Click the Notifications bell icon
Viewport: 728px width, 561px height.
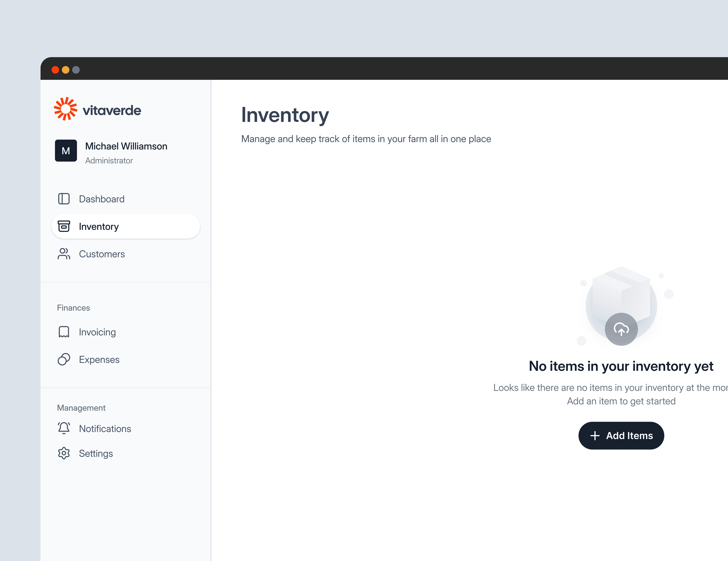click(x=64, y=428)
